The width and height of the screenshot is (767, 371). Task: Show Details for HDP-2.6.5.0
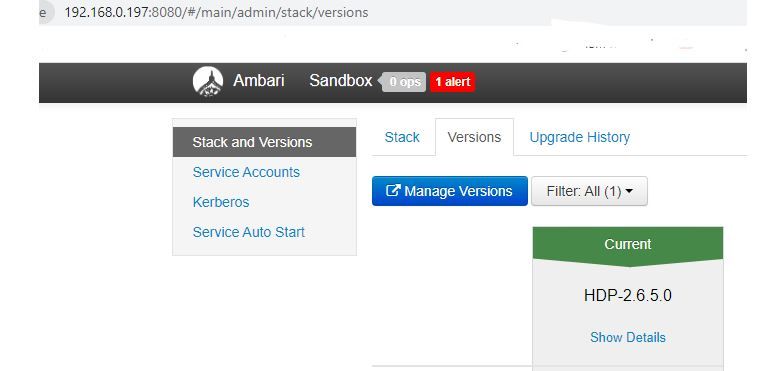coord(628,337)
